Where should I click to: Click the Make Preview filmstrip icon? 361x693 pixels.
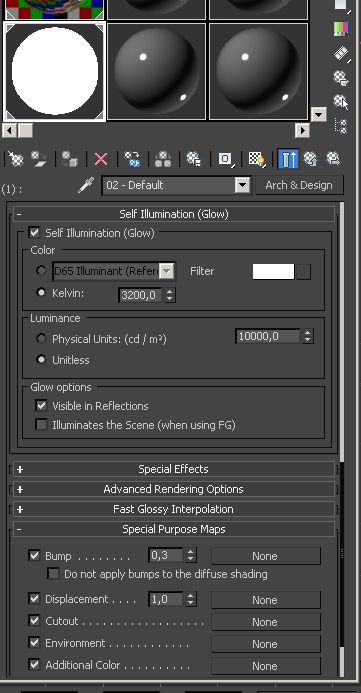[341, 54]
